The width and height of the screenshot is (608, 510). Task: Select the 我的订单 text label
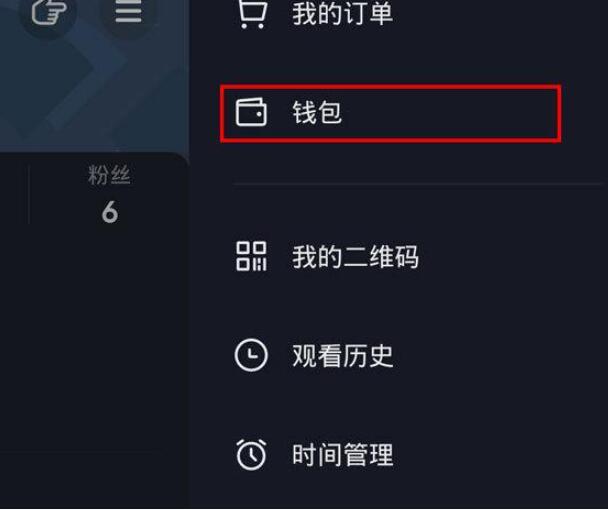[x=342, y=14]
